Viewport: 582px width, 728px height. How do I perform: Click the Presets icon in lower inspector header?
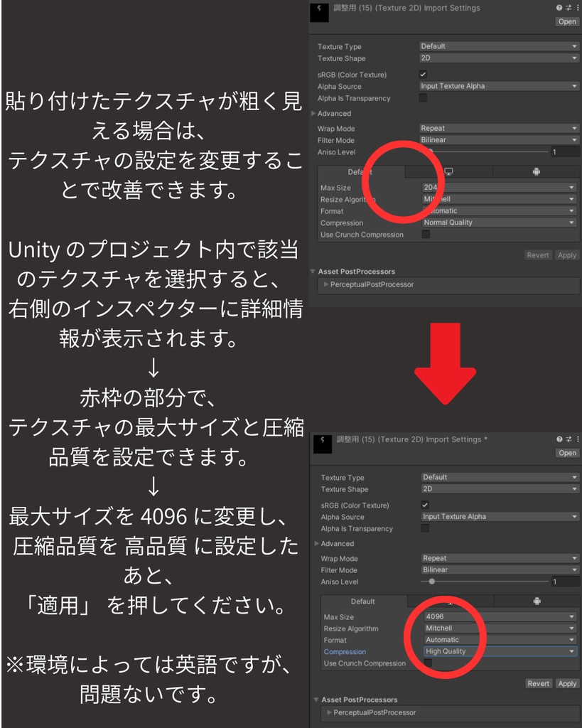[568, 439]
